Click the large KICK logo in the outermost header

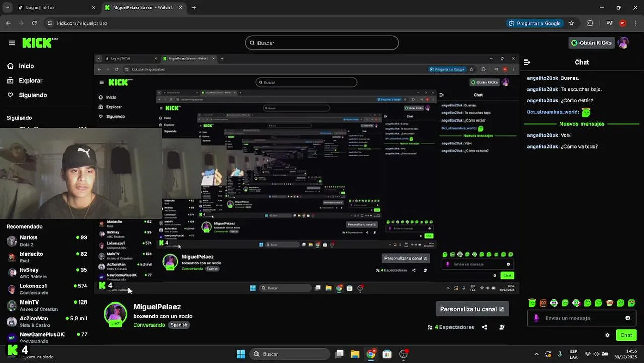pos(40,43)
